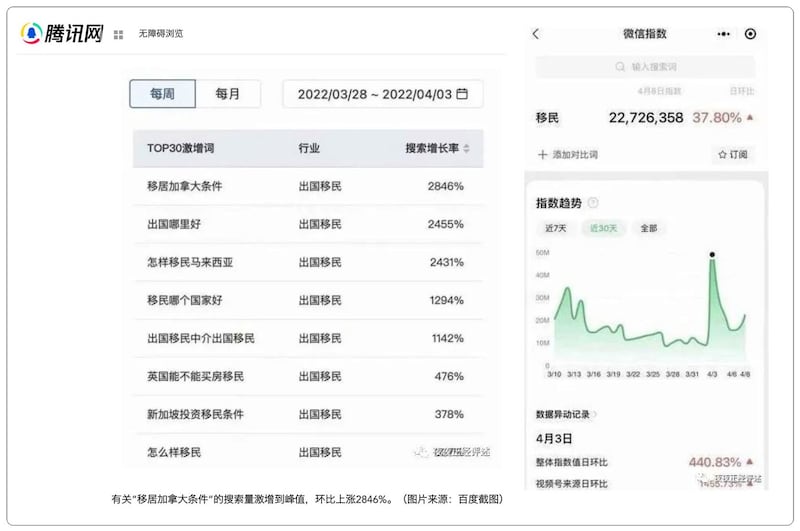Select the 近7天 range tab
This screenshot has height=531, width=800.
555,228
